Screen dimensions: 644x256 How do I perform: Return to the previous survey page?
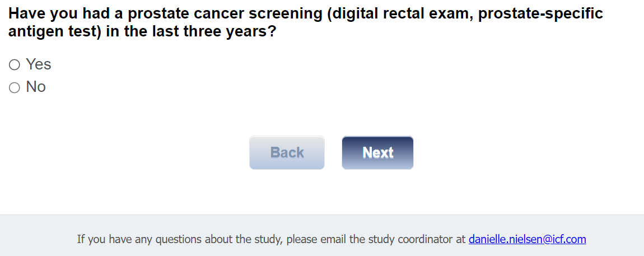(x=287, y=152)
